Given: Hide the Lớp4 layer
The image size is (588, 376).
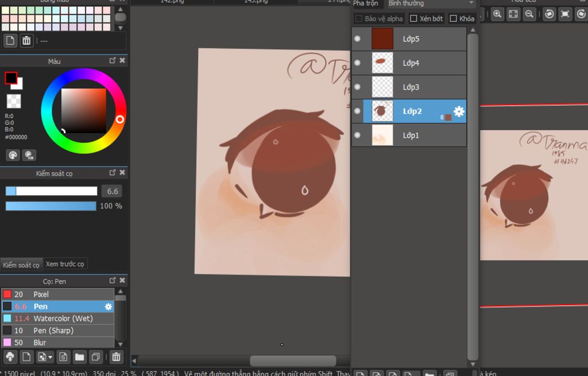Looking at the screenshot, I should tap(357, 63).
